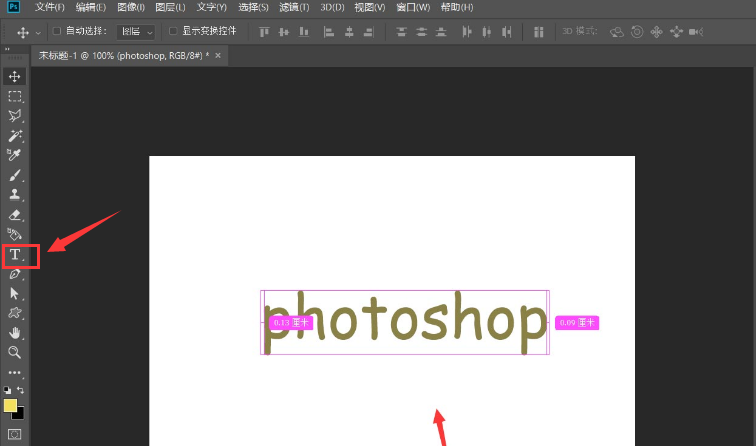Reset default foreground and background colors

7,390
